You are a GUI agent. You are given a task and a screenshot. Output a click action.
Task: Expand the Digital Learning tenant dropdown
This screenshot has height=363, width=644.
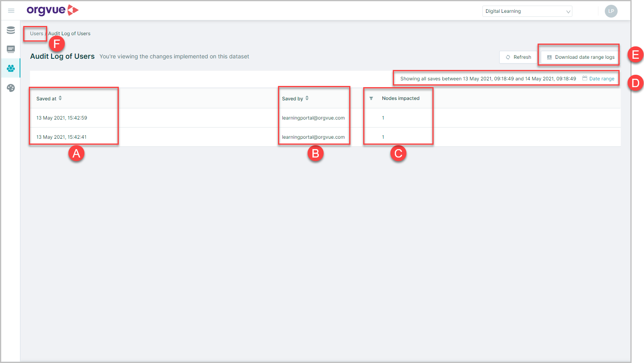527,11
